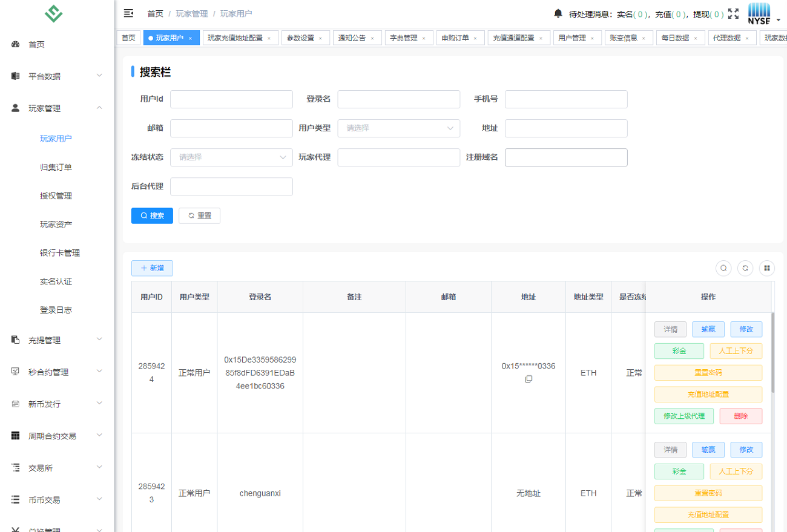Copy the wallet address 0x15******0336

[529, 379]
